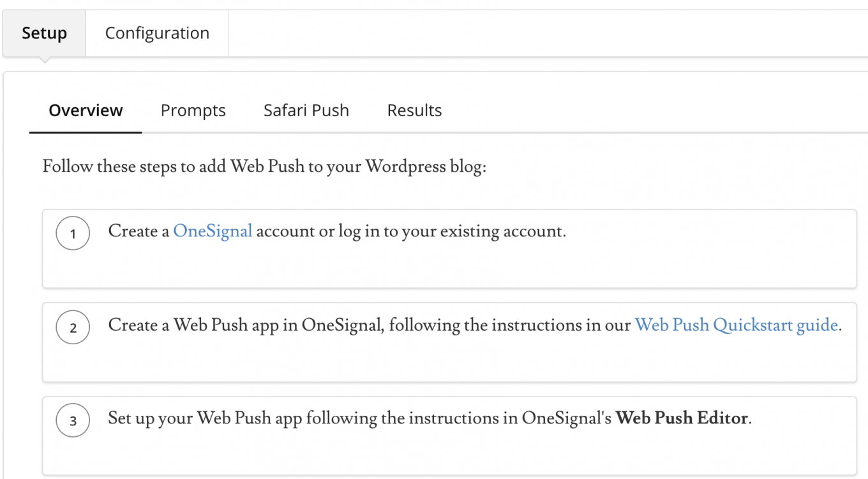This screenshot has width=868, height=479.
Task: Click the 'Follow these steps' intro sentence
Action: tap(264, 167)
